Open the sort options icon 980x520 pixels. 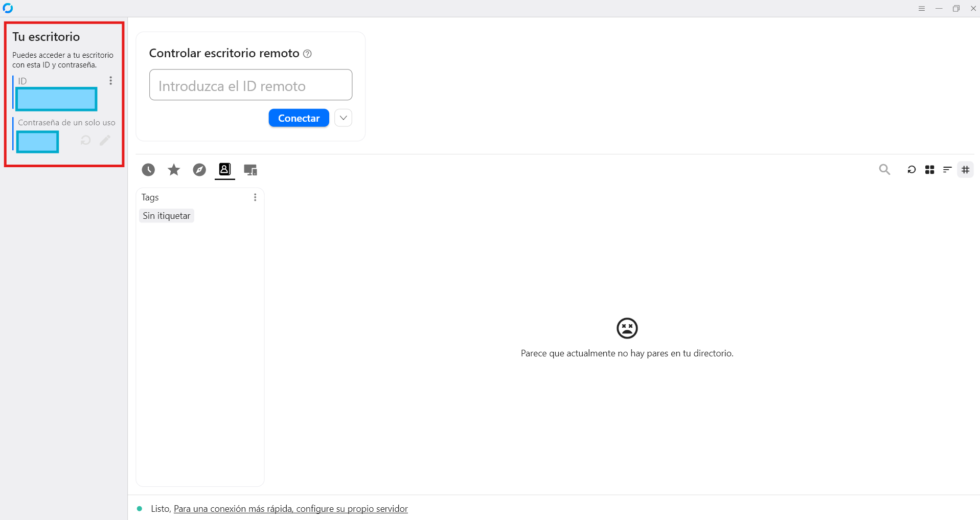pos(947,170)
